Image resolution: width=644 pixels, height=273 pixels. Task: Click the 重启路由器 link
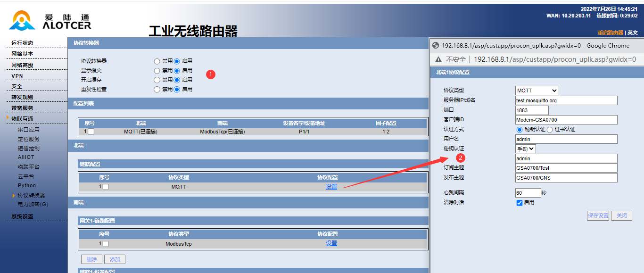click(x=611, y=32)
